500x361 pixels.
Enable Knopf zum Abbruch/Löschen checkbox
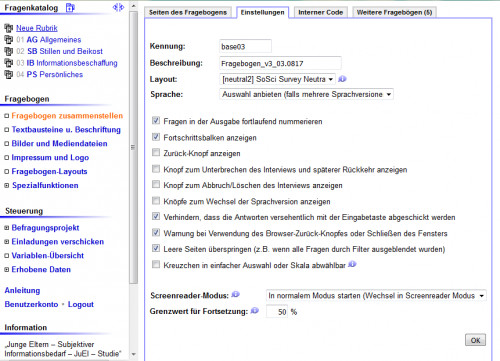156,184
